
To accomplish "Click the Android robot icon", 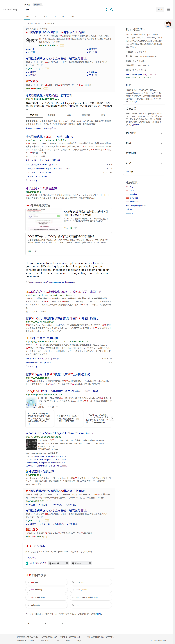I will 50,563.
